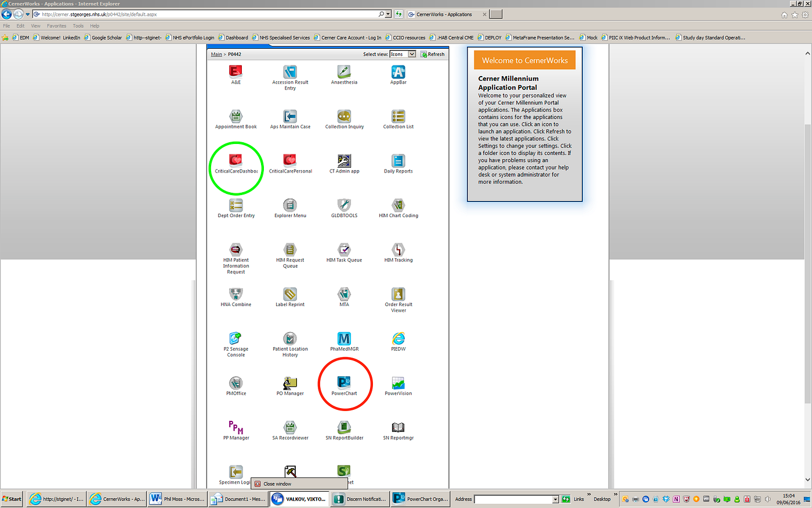
Task: Open the Edit menu
Action: click(x=20, y=26)
